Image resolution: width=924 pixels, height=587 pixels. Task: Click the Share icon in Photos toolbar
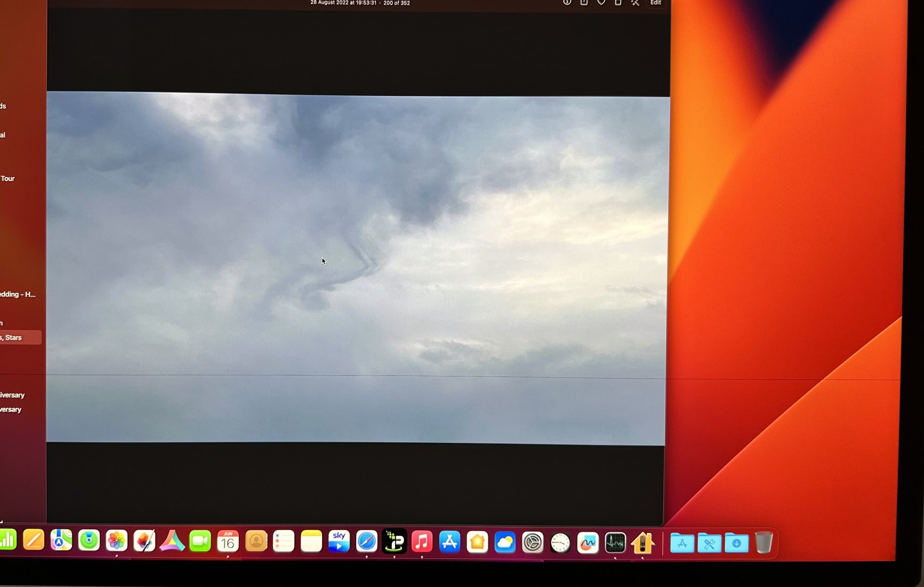(x=584, y=2)
